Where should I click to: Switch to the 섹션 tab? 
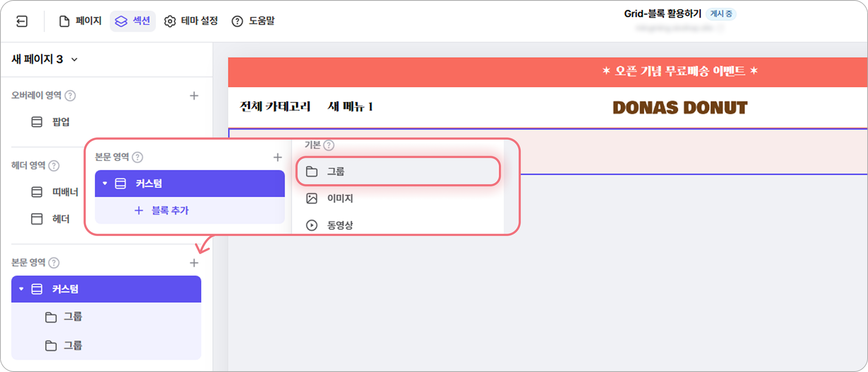point(133,21)
